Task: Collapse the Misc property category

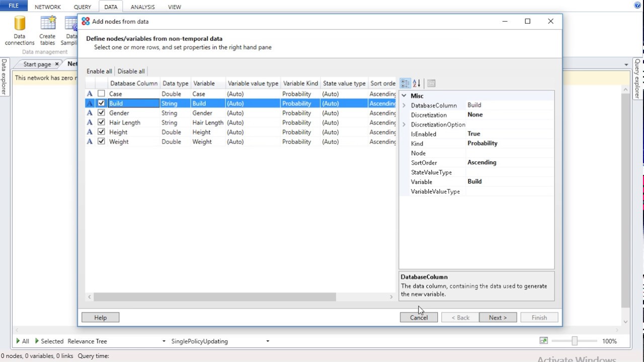Action: [x=404, y=96]
